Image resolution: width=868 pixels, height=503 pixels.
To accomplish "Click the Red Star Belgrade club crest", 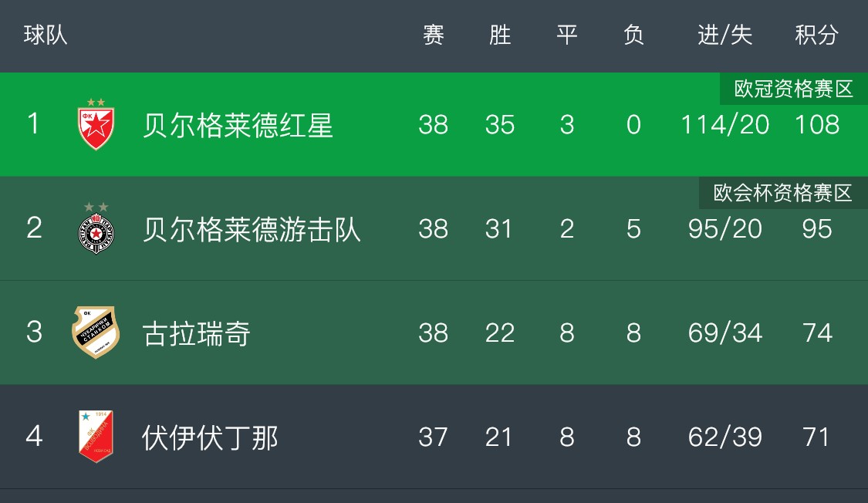I will 96,124.
